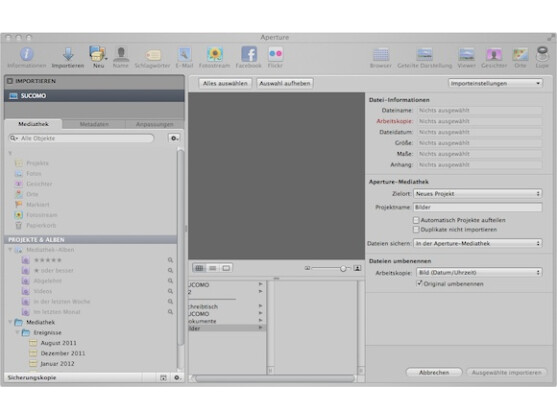Share via the Facebook icon
This screenshot has height=418, width=557.
click(249, 54)
